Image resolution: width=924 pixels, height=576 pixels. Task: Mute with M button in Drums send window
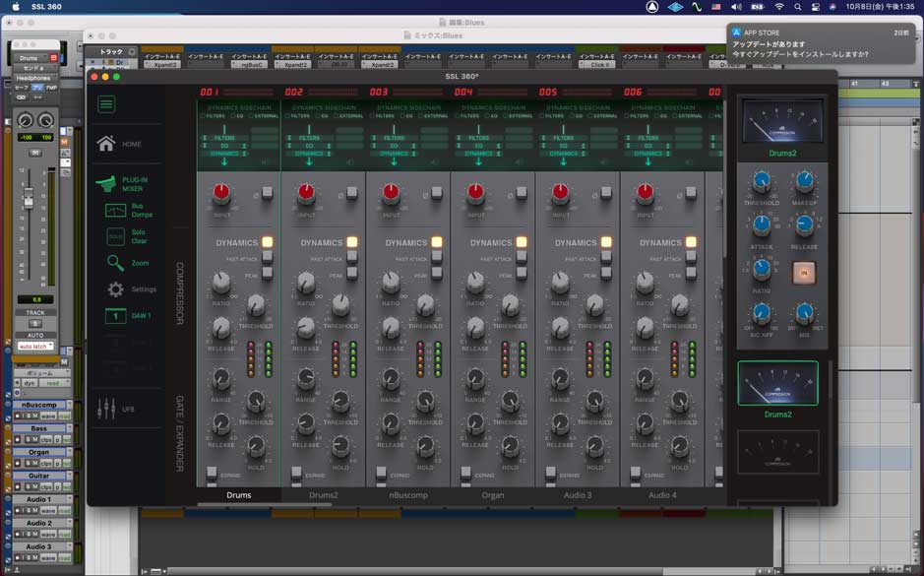click(x=35, y=153)
